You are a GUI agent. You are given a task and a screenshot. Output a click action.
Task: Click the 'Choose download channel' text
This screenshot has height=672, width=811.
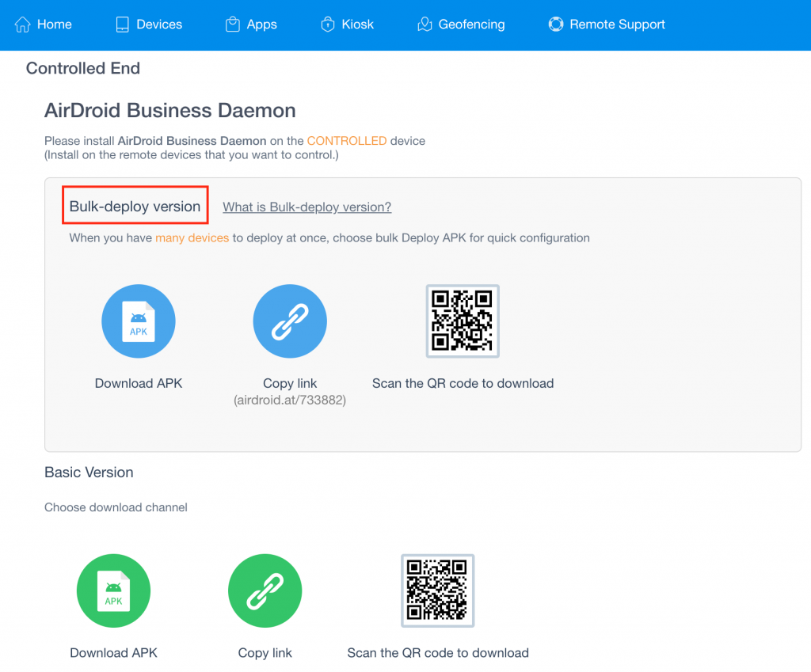[x=116, y=507]
